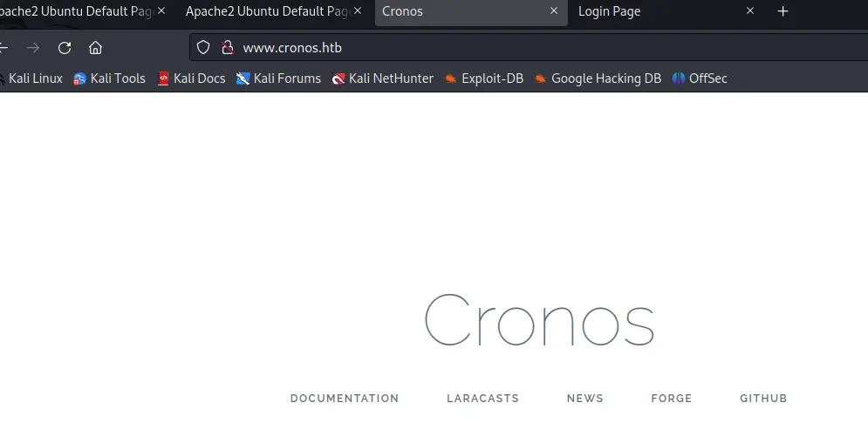Viewport: 868px width, 437px height.
Task: Reload the current page
Action: [65, 48]
